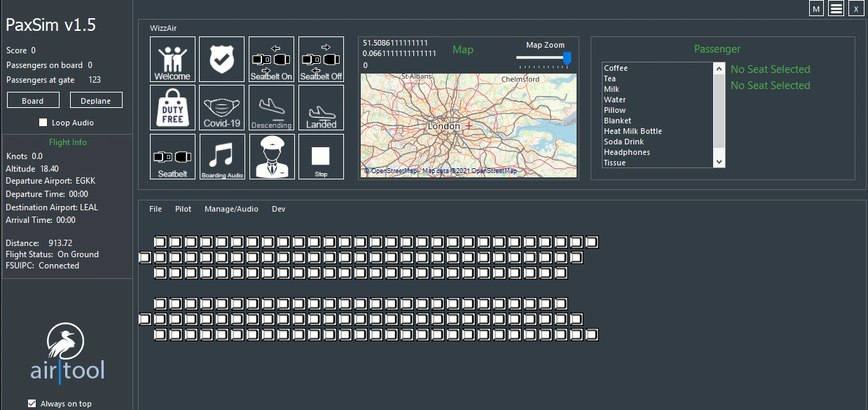Play the Landed announcement
Screen dimensions: 868x410
pyautogui.click(x=321, y=107)
